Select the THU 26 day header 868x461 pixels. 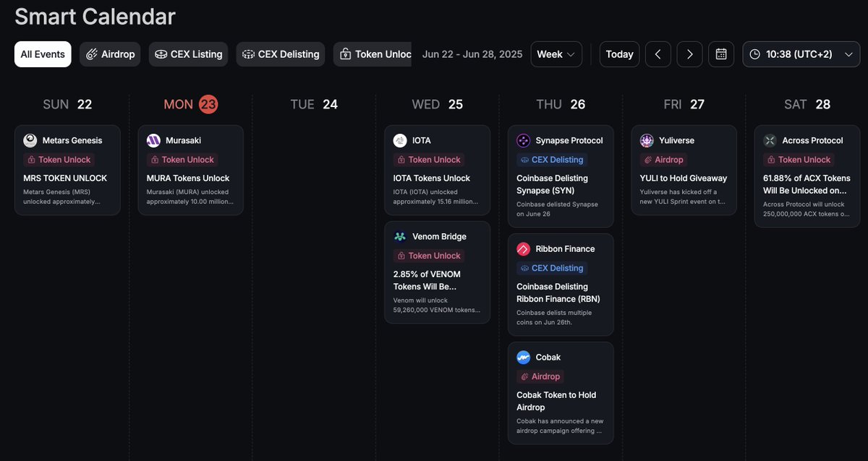coord(561,104)
